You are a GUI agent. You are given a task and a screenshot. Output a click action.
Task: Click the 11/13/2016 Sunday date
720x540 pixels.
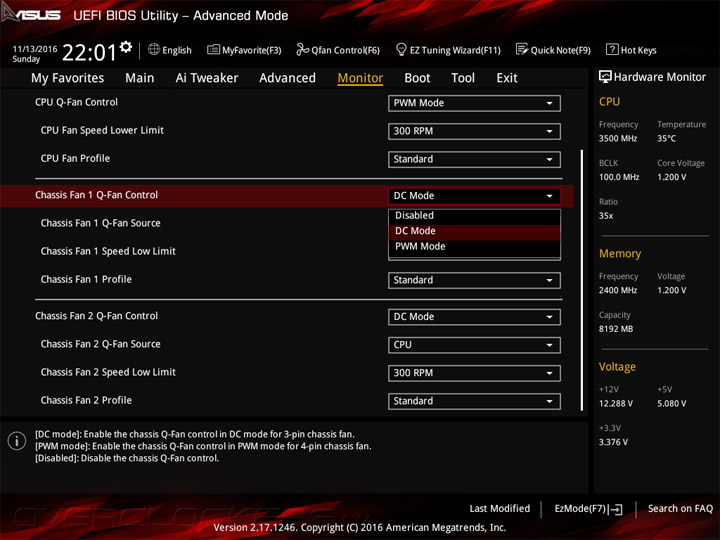[x=35, y=54]
